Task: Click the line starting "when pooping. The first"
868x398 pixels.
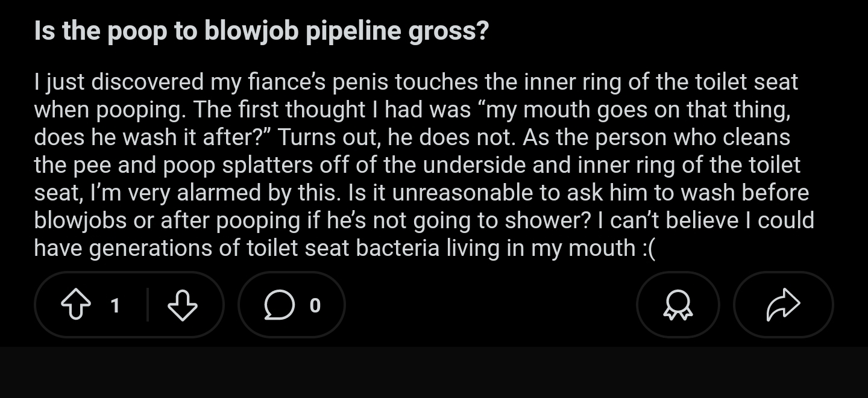Action: pos(412,110)
